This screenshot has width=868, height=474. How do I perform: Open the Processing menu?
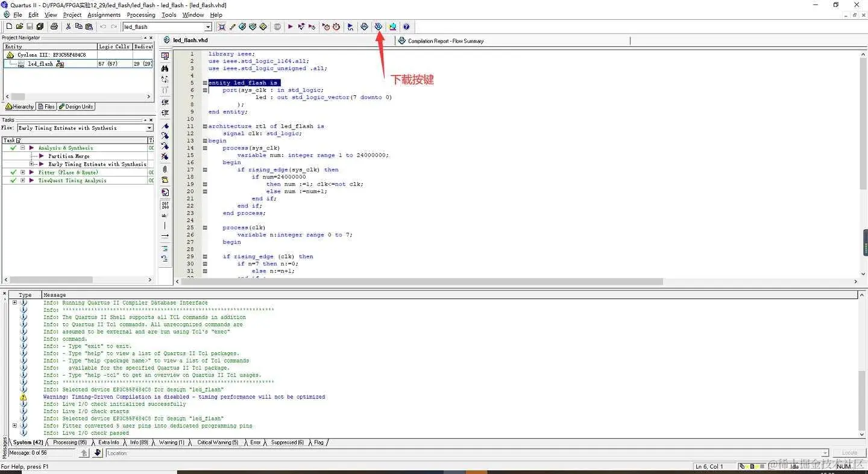pos(141,14)
